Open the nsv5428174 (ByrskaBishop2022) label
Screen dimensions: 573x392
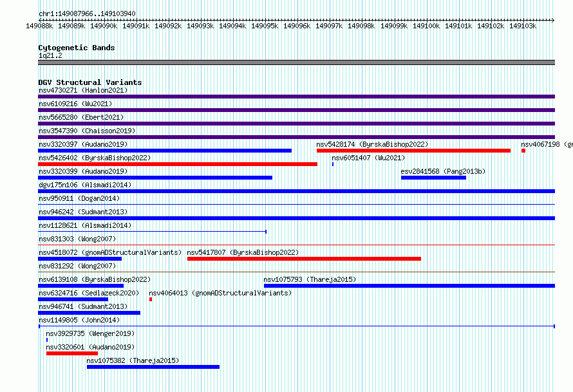[x=372, y=144]
